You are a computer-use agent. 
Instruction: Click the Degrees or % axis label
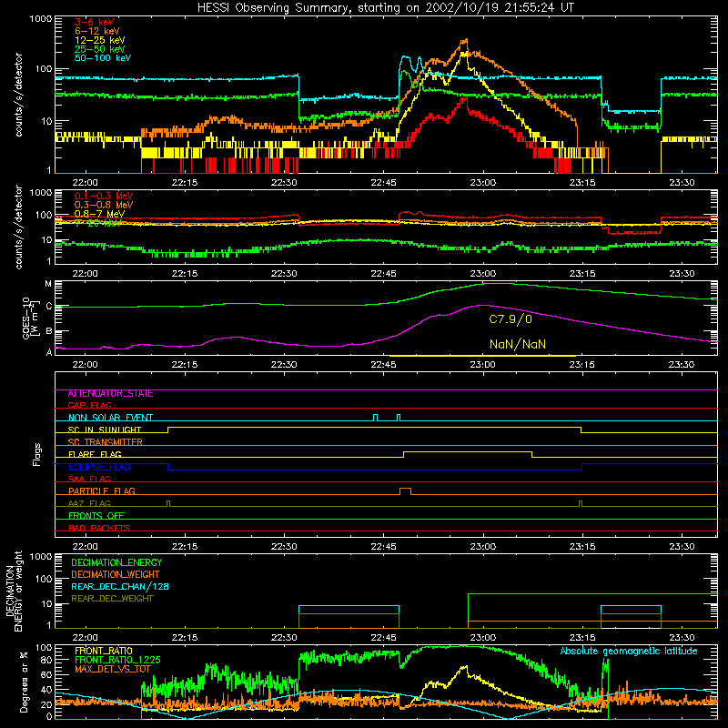coord(24,682)
